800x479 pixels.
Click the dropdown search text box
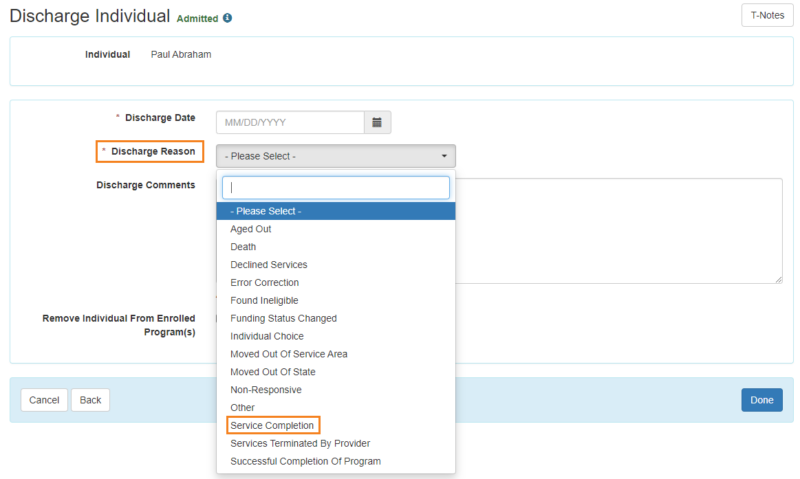coord(335,188)
